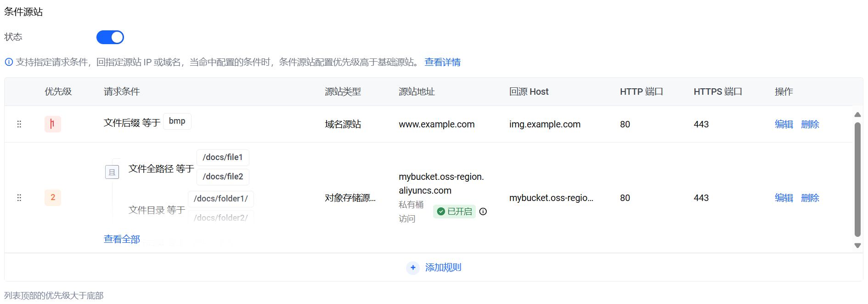Click the drag handle for priority 2 row
This screenshot has height=304, width=868.
point(19,198)
